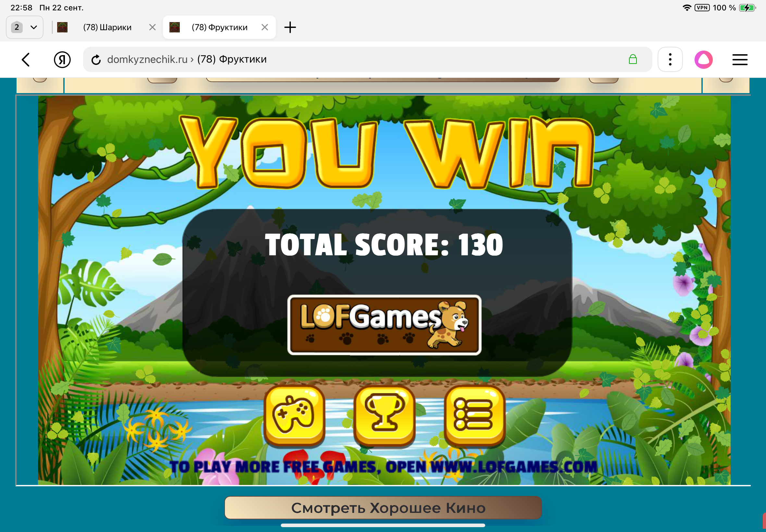
Task: Tap the LOFGames logo banner
Action: pyautogui.click(x=384, y=325)
